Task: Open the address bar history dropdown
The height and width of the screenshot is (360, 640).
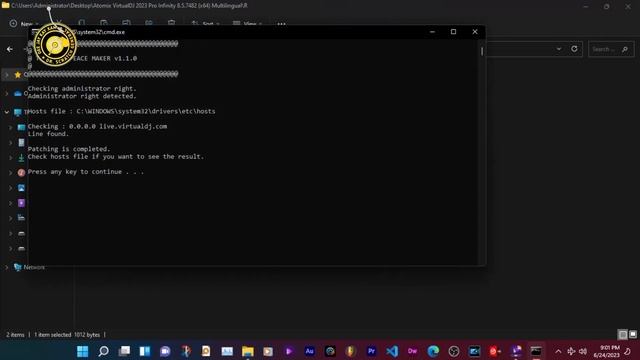Action: [559, 49]
